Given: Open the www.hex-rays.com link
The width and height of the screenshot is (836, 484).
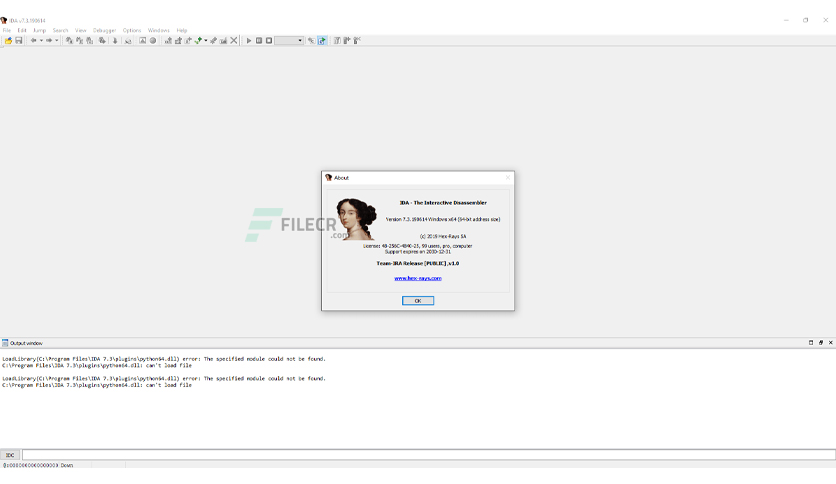Looking at the screenshot, I should 418,278.
